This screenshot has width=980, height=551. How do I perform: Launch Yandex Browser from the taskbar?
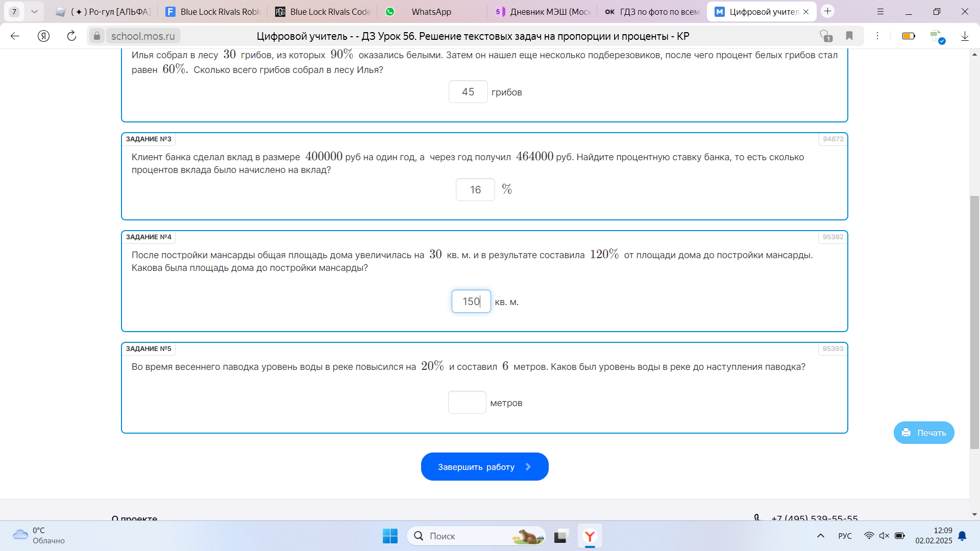590,536
